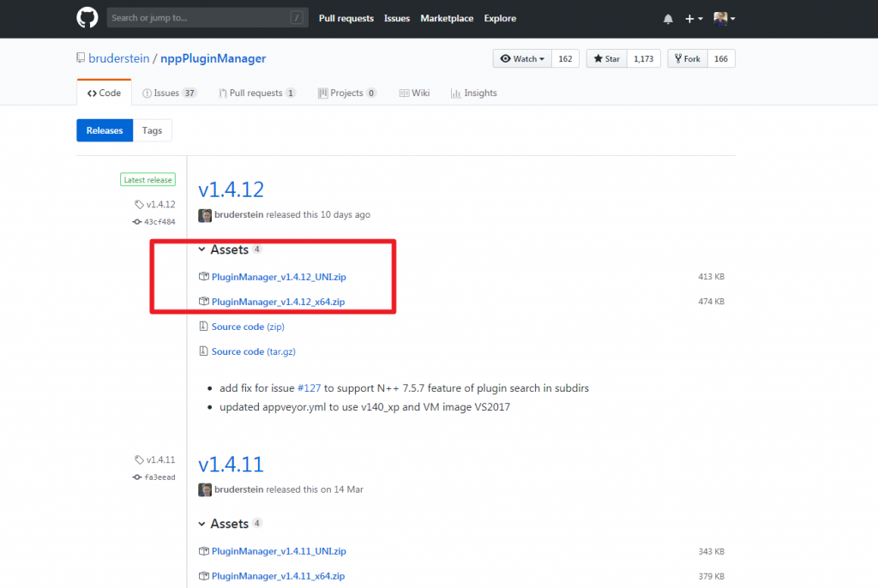Screen dimensions: 878x588
Task: Collapse Assets section of v1.4.12
Action: [230, 249]
